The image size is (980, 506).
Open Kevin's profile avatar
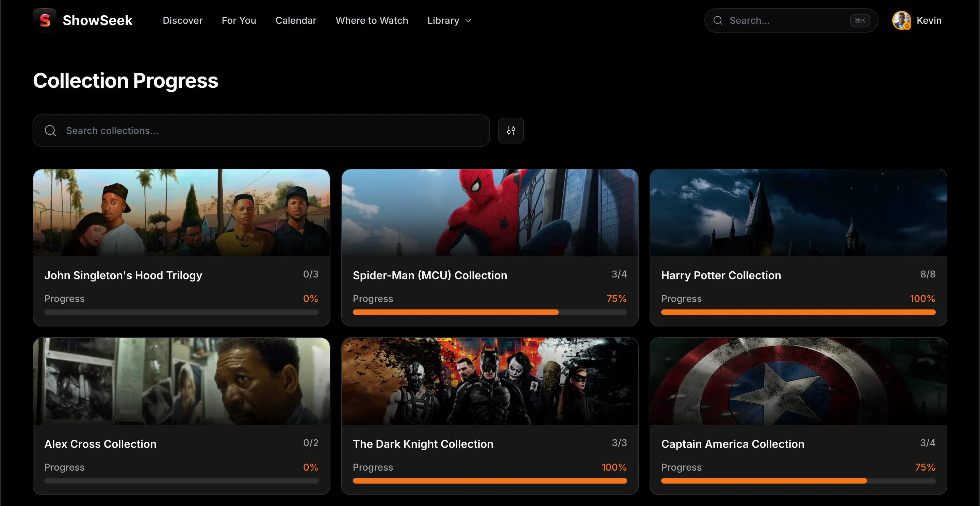[x=902, y=20]
